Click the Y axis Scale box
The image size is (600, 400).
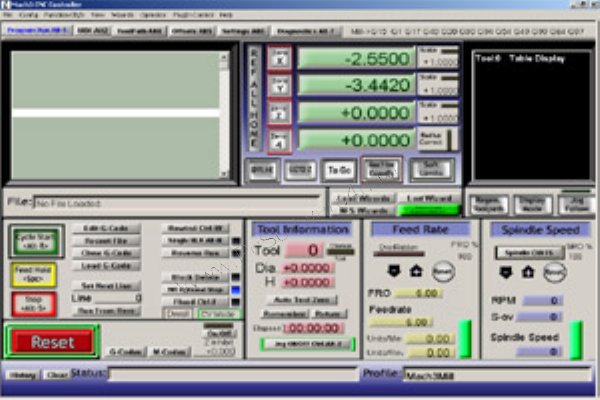point(439,86)
